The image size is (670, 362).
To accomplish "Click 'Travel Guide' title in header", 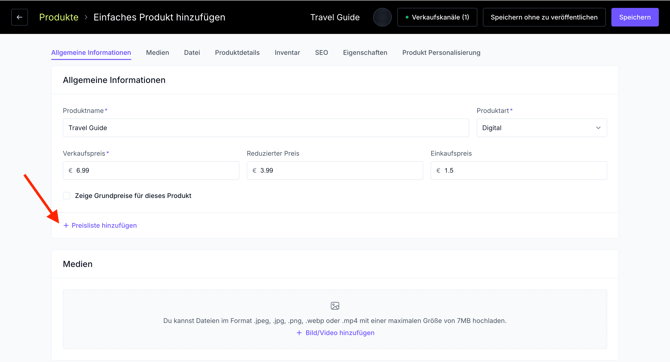I will tap(335, 18).
